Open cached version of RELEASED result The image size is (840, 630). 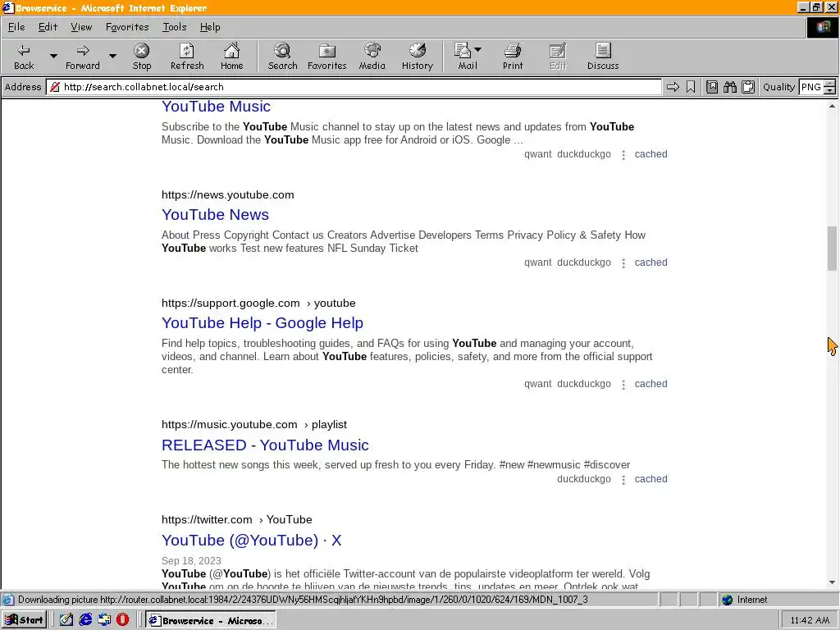651,479
